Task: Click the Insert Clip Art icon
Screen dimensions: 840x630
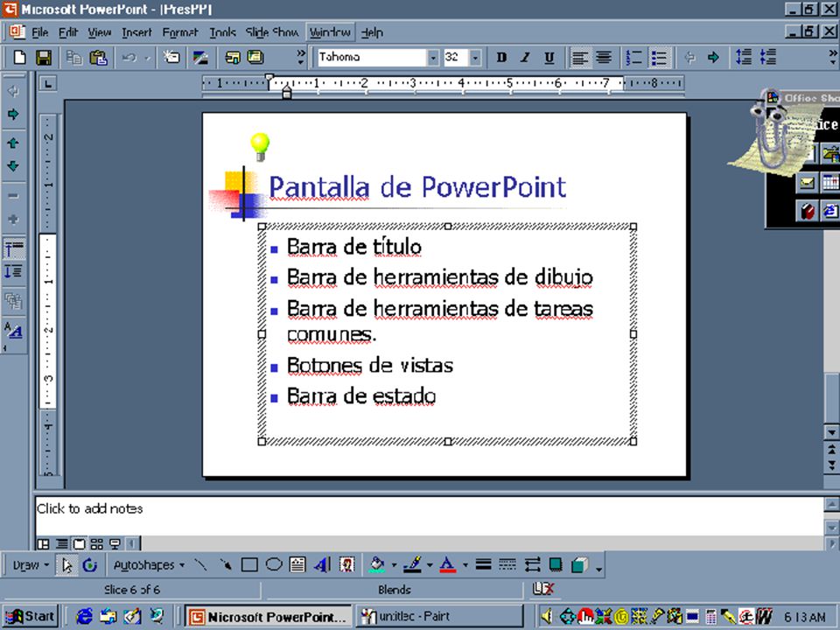Action: tap(347, 565)
